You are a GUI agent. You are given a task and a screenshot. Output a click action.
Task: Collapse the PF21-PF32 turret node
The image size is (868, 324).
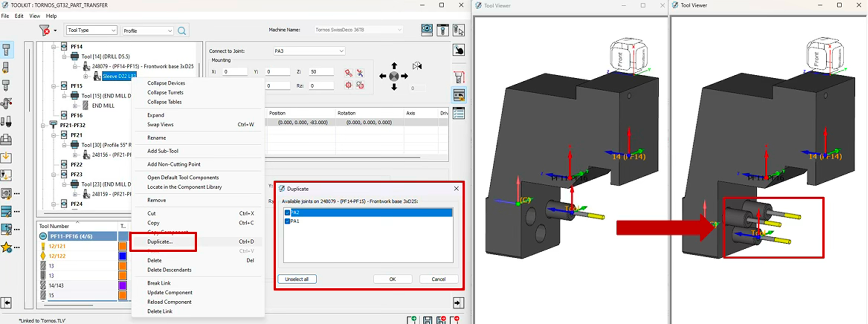pos(44,125)
